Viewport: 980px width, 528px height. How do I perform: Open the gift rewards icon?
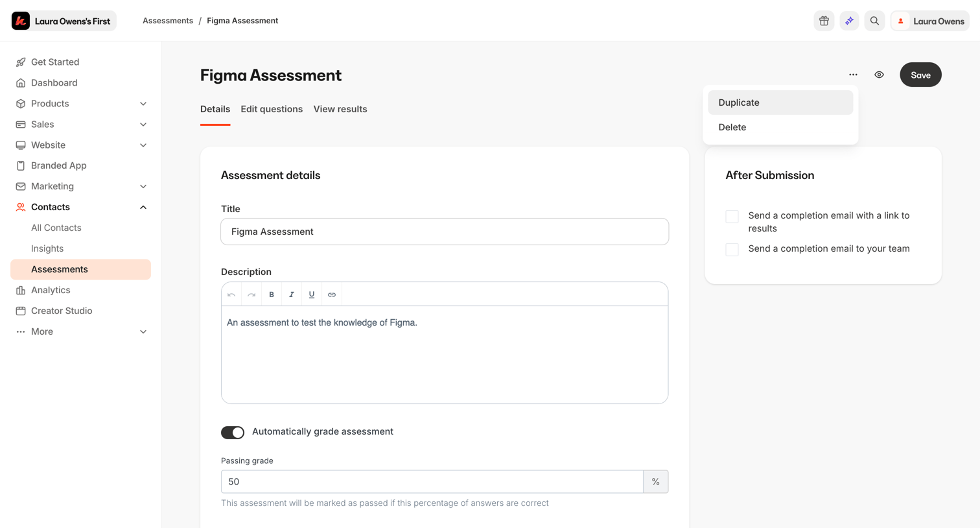tap(824, 21)
